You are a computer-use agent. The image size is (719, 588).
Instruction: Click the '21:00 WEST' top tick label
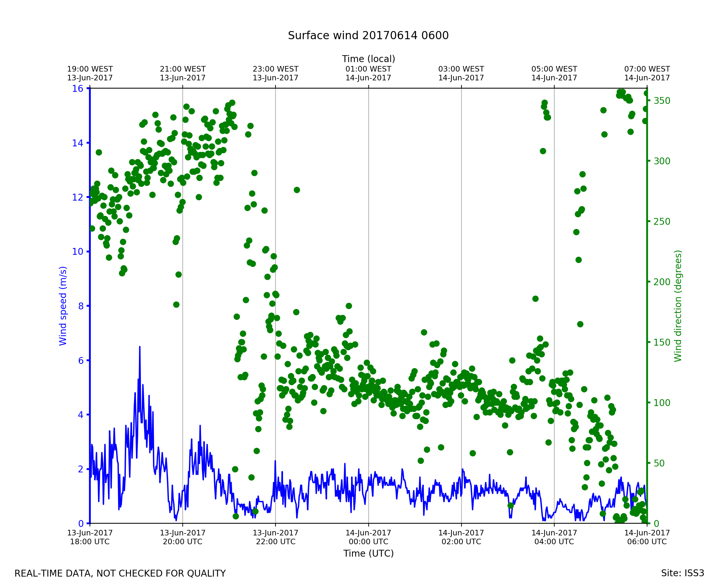183,70
